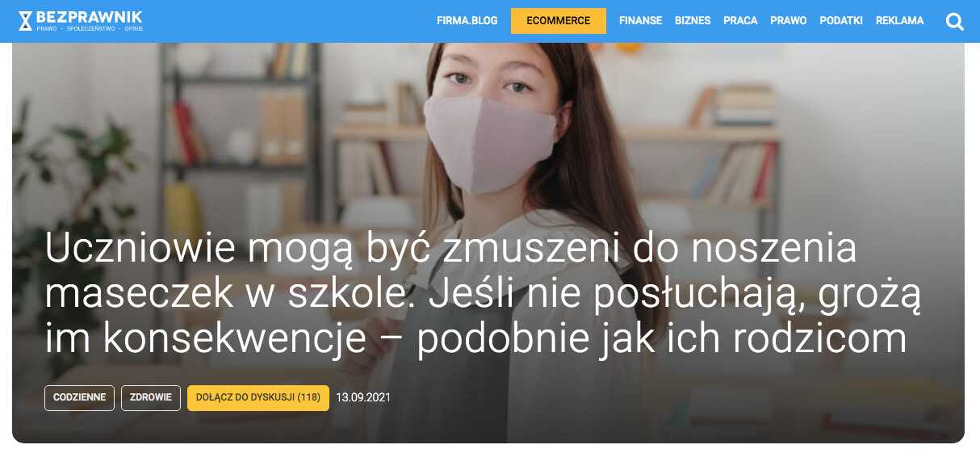Viewport: 980px width, 470px height.
Task: Visit the PODATKI section
Action: click(841, 21)
